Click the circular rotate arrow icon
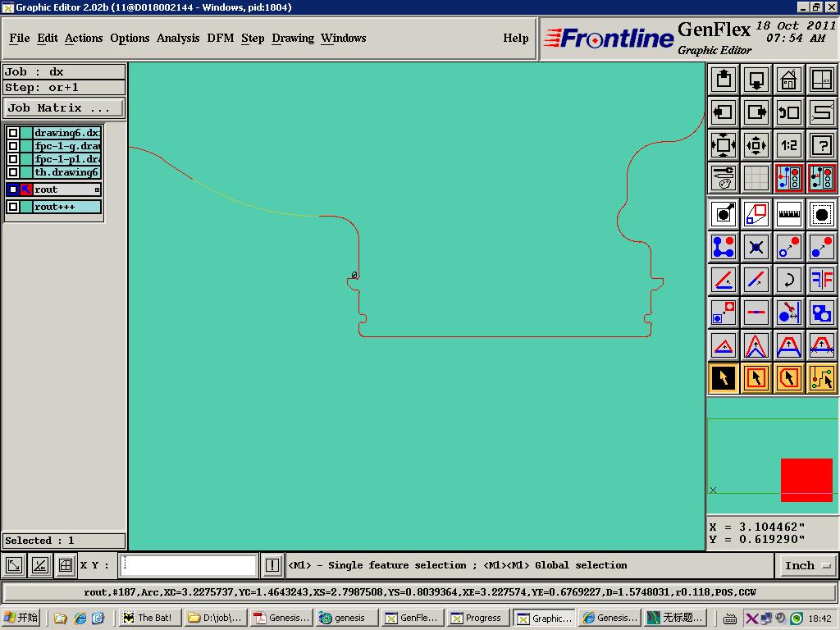Viewport: 840px width, 630px height. [789, 281]
